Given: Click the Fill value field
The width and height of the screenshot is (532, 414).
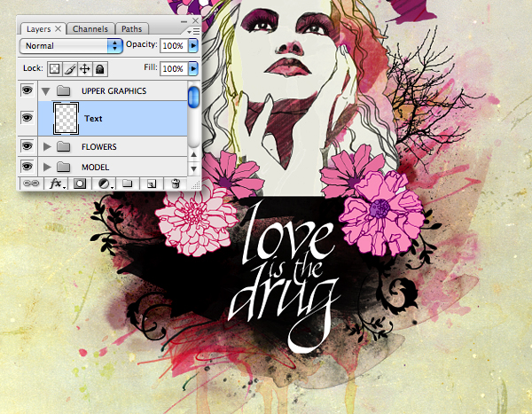Looking at the screenshot, I should (x=174, y=68).
